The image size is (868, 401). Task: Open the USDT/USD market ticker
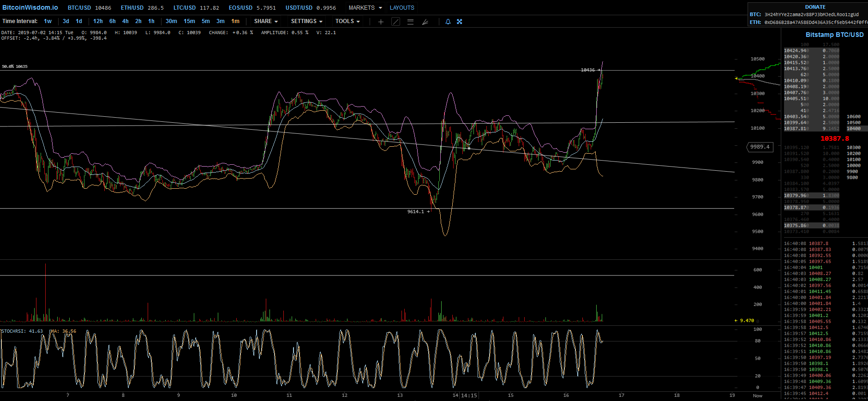click(311, 8)
